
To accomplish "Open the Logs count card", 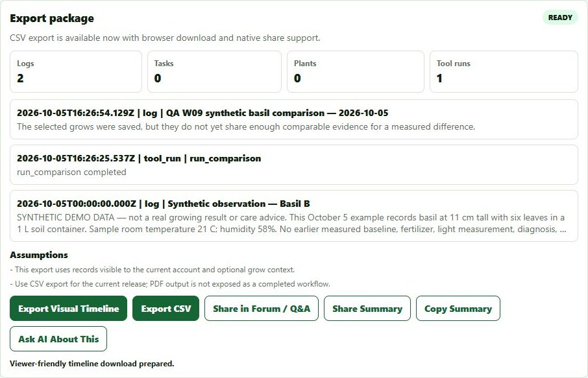I will (76, 71).
